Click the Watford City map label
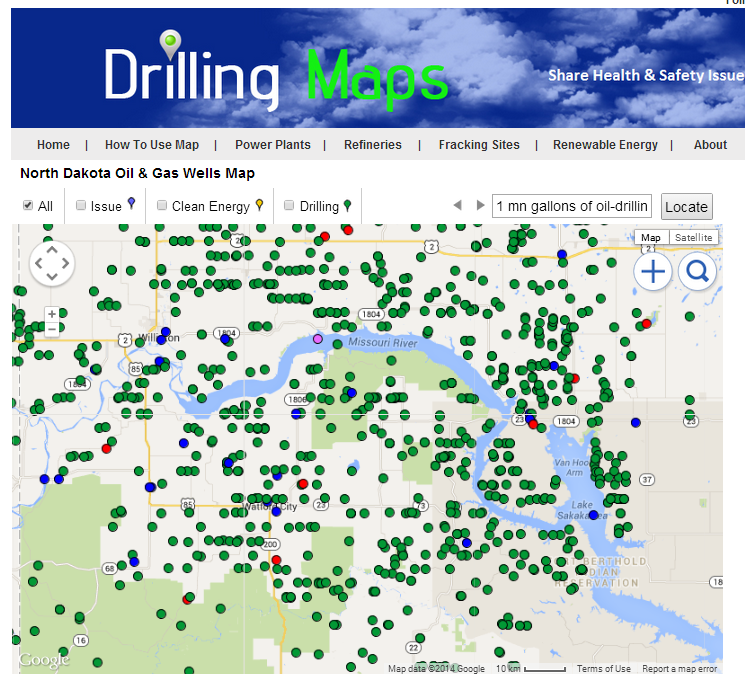Viewport: 745px width, 683px height. (x=270, y=506)
